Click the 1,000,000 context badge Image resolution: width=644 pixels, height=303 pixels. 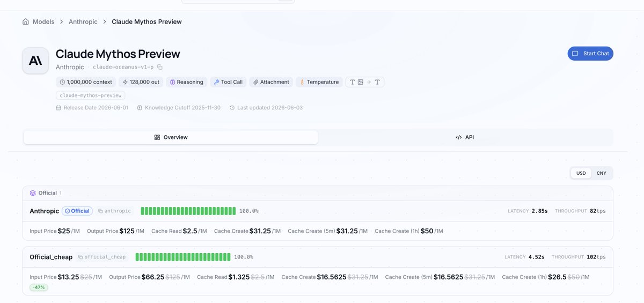pos(86,82)
